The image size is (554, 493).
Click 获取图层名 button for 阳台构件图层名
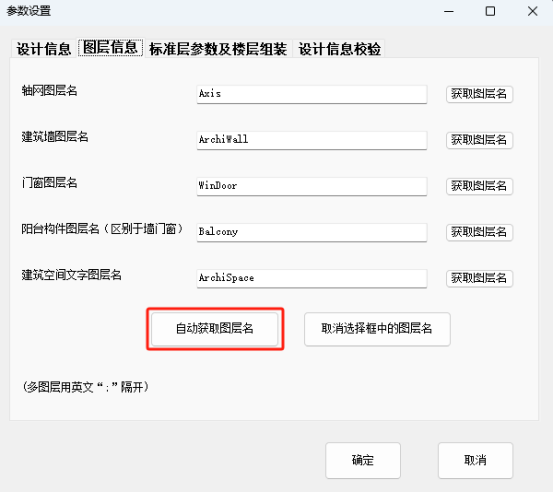click(479, 232)
